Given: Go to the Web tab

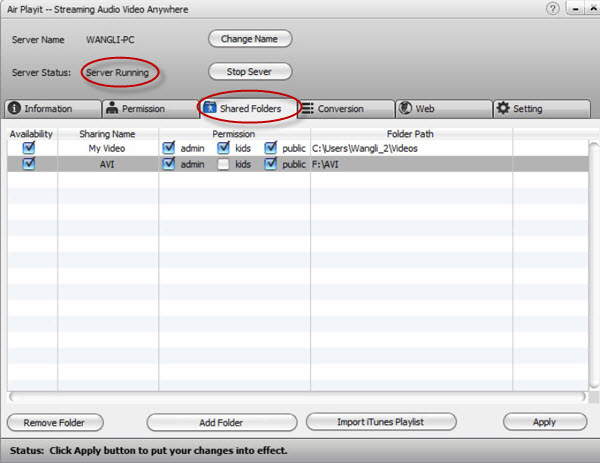Looking at the screenshot, I should [x=444, y=109].
